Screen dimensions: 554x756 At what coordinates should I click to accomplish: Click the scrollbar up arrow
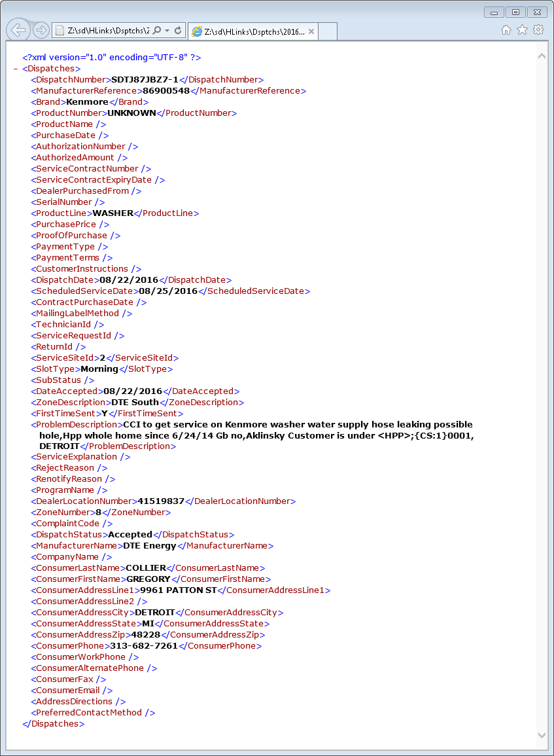[542, 56]
